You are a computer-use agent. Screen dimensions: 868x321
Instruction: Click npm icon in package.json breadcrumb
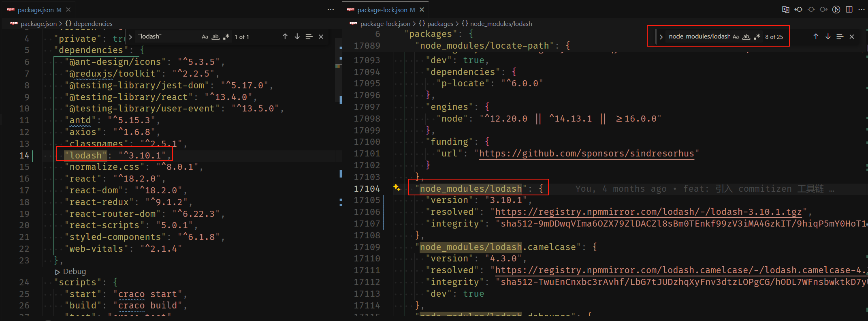[x=14, y=24]
